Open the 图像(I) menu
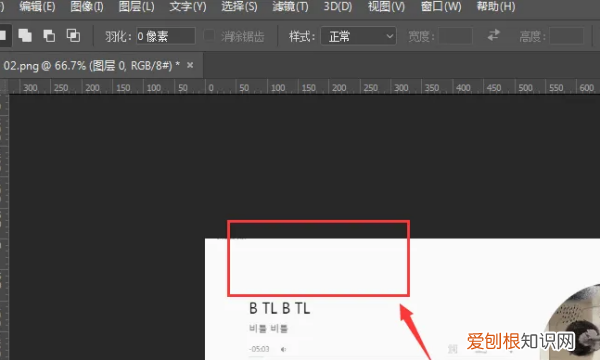Image resolution: width=600 pixels, height=360 pixels. point(87,7)
